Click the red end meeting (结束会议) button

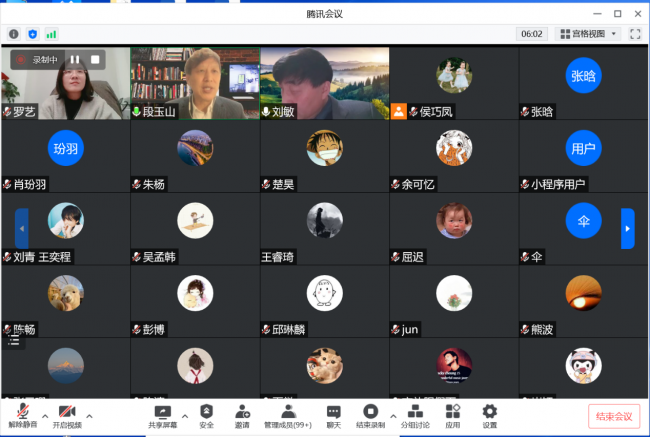(x=613, y=416)
